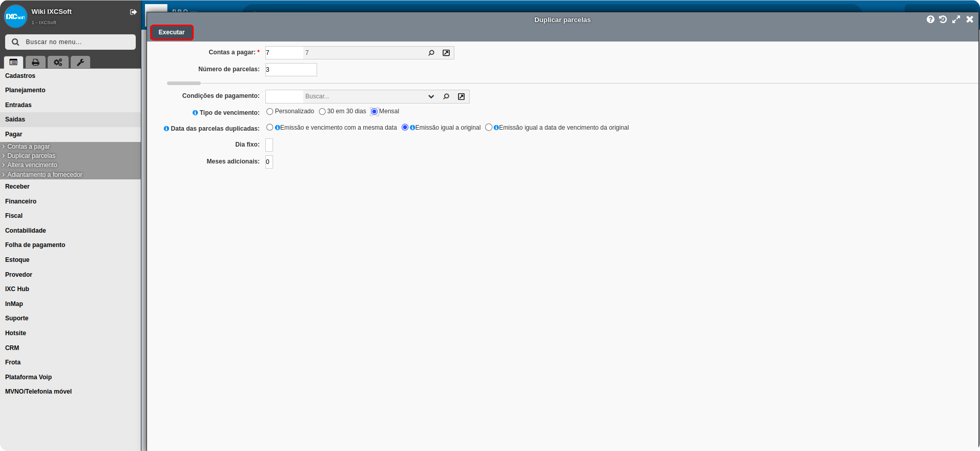Expand Financeiro menu section
Screen dimensions: 980x451
coord(70,201)
